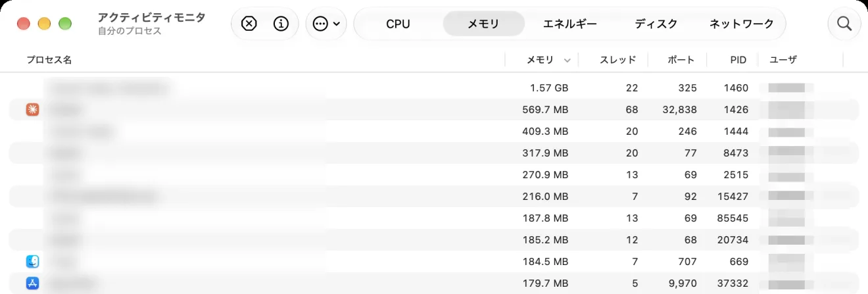Open the エネルギー tab
Viewport: 868px width, 294px height.
tap(570, 24)
